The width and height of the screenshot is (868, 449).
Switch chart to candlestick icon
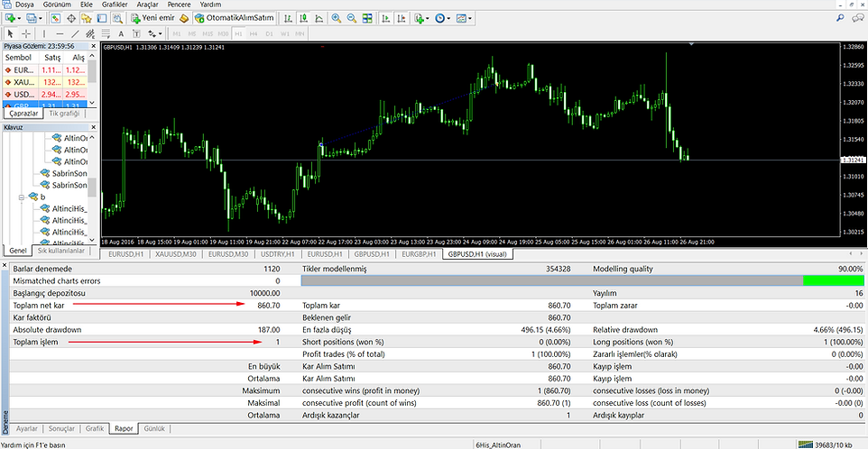(x=303, y=18)
